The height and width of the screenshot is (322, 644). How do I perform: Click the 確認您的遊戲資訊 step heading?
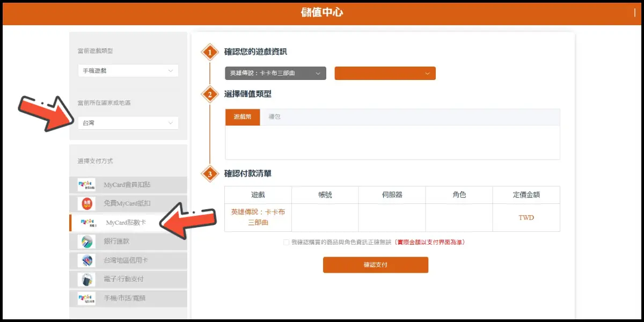[x=255, y=52]
